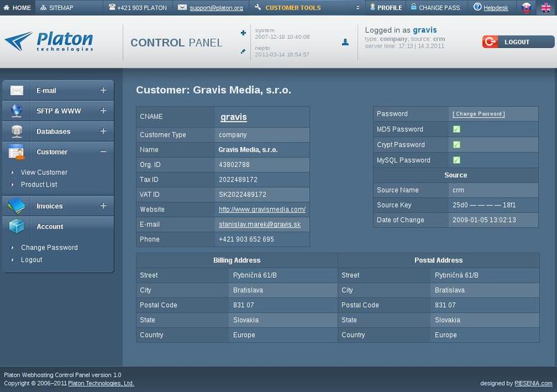Click the wrench icon beside Customer Tools
The height and width of the screenshot is (392, 557).
258,7
